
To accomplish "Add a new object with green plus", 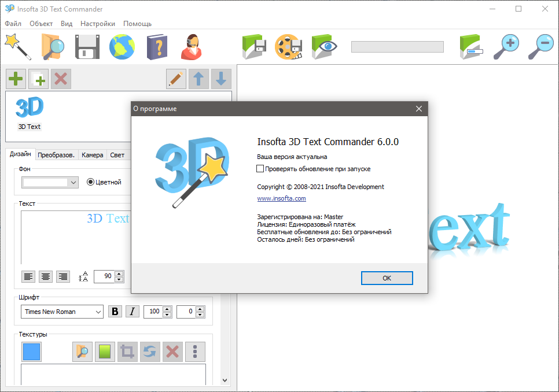I will pos(16,79).
